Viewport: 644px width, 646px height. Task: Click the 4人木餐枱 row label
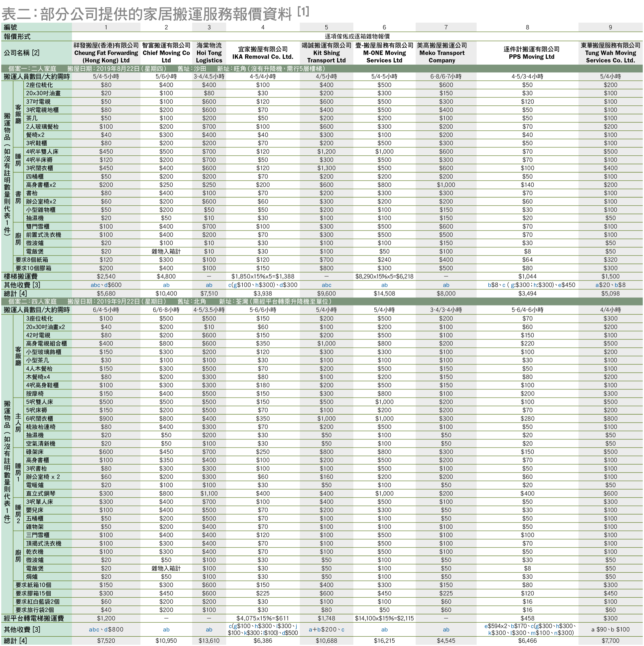point(39,369)
